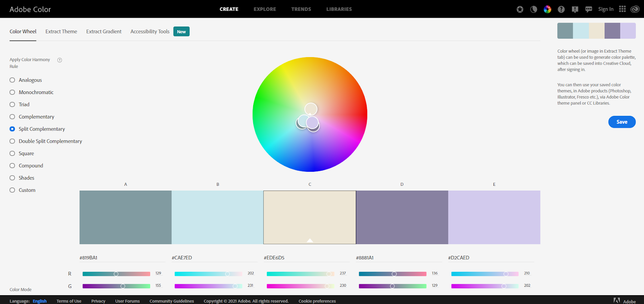
Task: Click Sign In
Action: [606, 9]
